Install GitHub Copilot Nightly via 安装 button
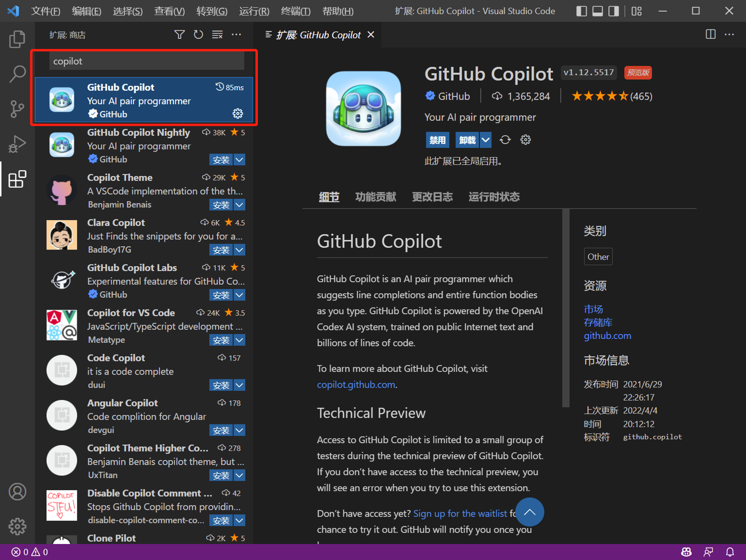 pos(221,160)
